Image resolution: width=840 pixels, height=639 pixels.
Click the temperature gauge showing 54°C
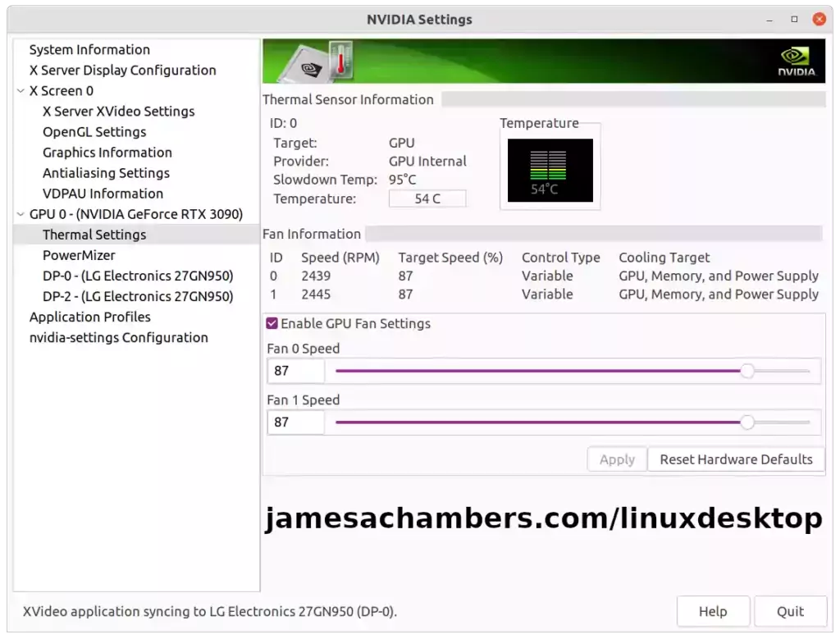click(x=550, y=171)
